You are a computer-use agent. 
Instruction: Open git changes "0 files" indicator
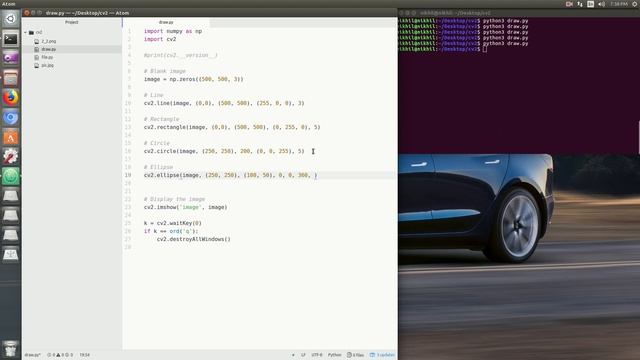tap(355, 355)
